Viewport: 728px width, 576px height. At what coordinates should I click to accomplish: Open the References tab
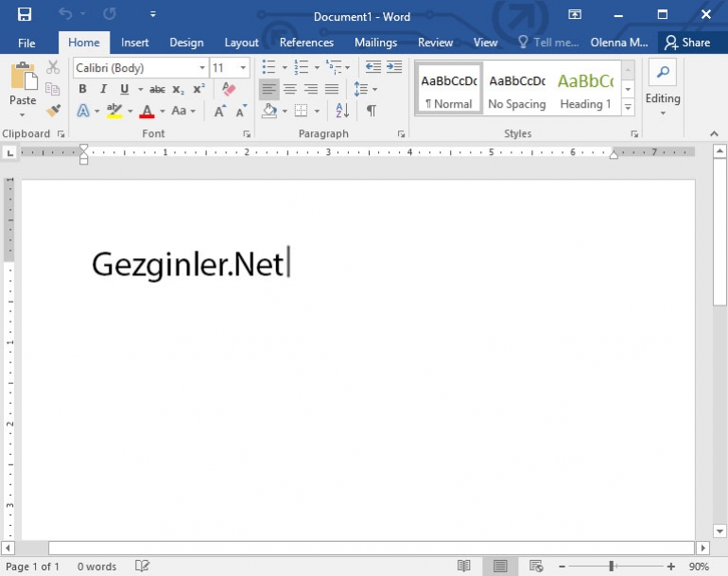pyautogui.click(x=306, y=43)
